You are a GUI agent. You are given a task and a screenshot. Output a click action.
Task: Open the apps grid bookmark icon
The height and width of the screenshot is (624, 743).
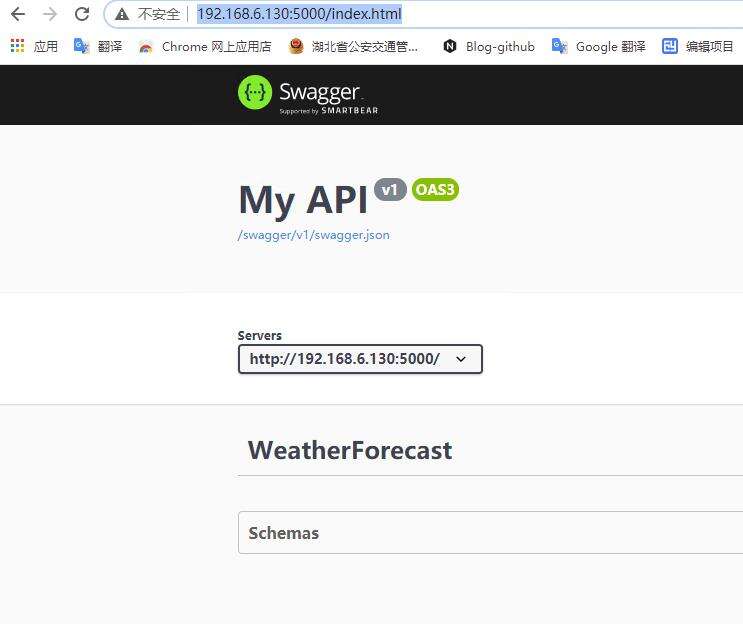click(x=17, y=46)
